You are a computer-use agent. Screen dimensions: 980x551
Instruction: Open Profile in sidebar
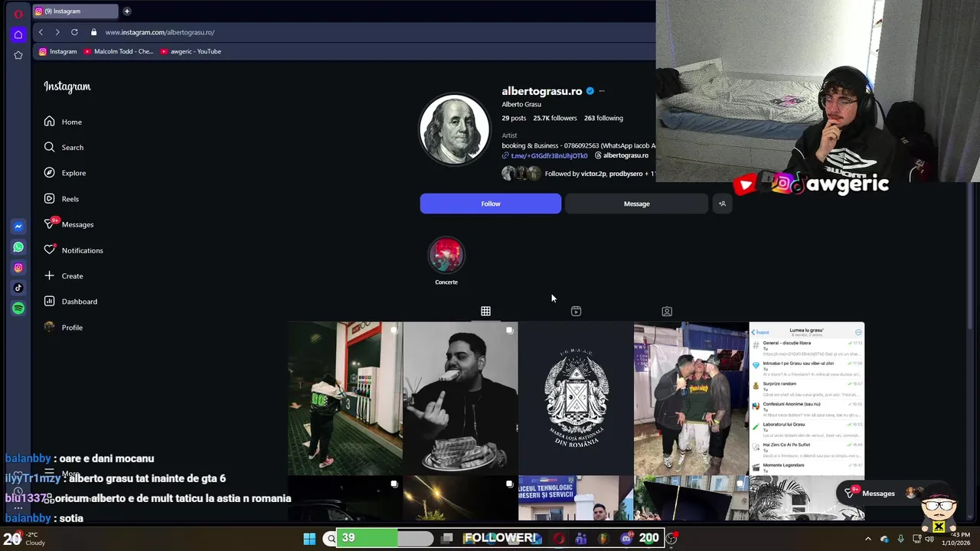coord(63,327)
